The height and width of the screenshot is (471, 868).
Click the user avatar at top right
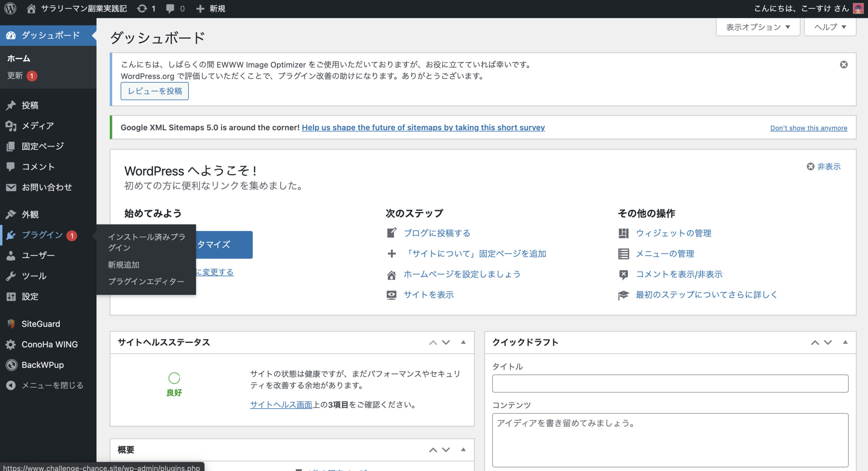pyautogui.click(x=858, y=8)
